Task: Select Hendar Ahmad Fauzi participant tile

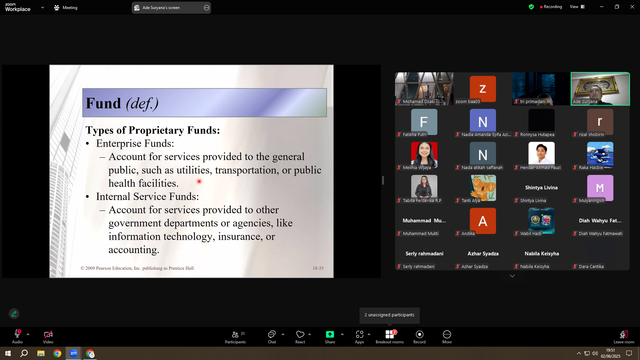Action: click(541, 155)
